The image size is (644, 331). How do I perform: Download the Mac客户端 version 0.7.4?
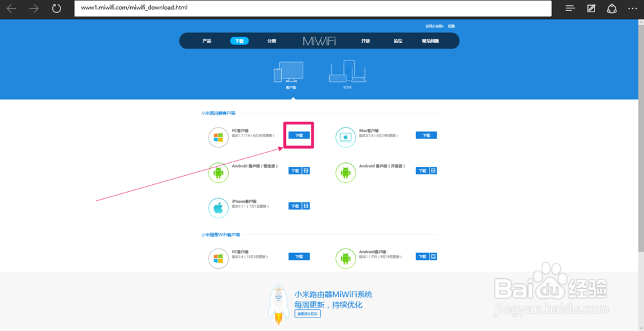pyautogui.click(x=426, y=135)
